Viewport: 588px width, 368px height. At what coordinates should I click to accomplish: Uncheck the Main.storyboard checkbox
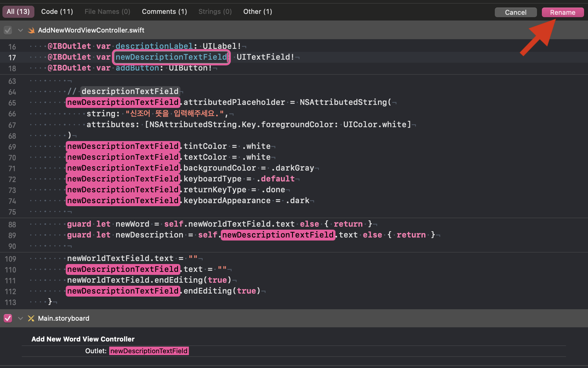point(8,318)
